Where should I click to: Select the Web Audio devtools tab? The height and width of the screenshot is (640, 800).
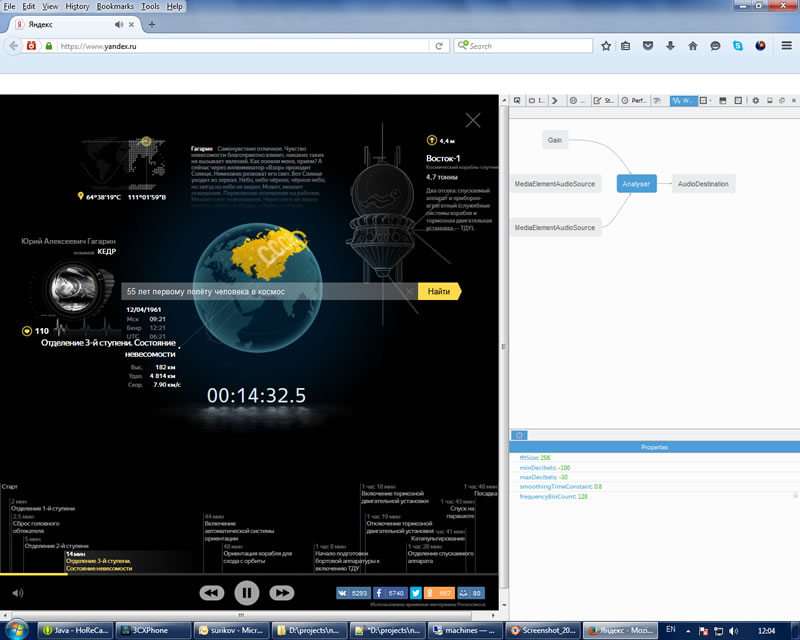click(x=684, y=101)
